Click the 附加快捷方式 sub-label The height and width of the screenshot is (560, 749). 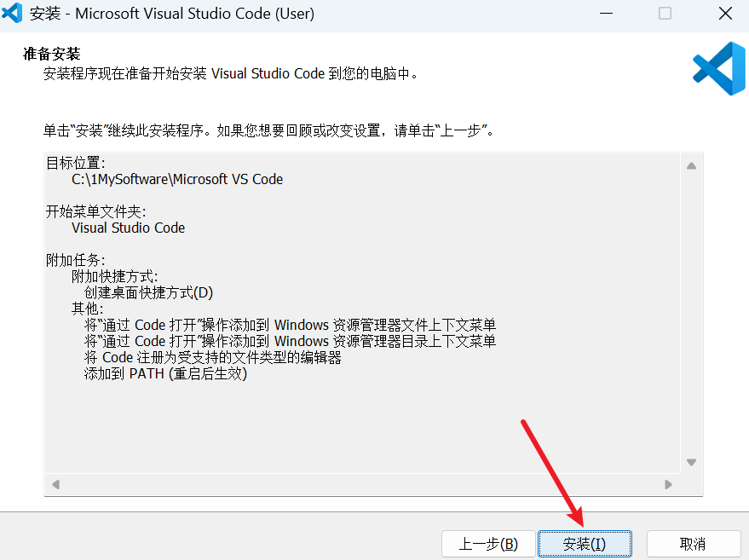click(115, 276)
